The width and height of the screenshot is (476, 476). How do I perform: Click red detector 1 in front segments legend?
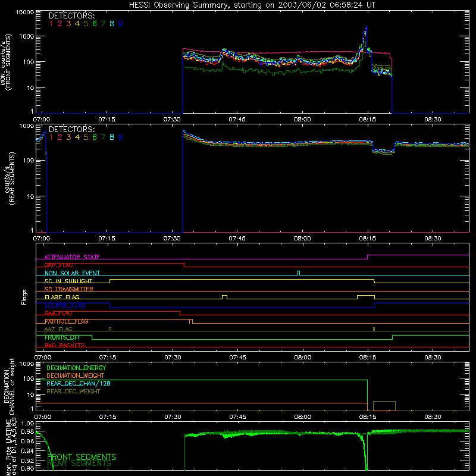pyautogui.click(x=51, y=24)
